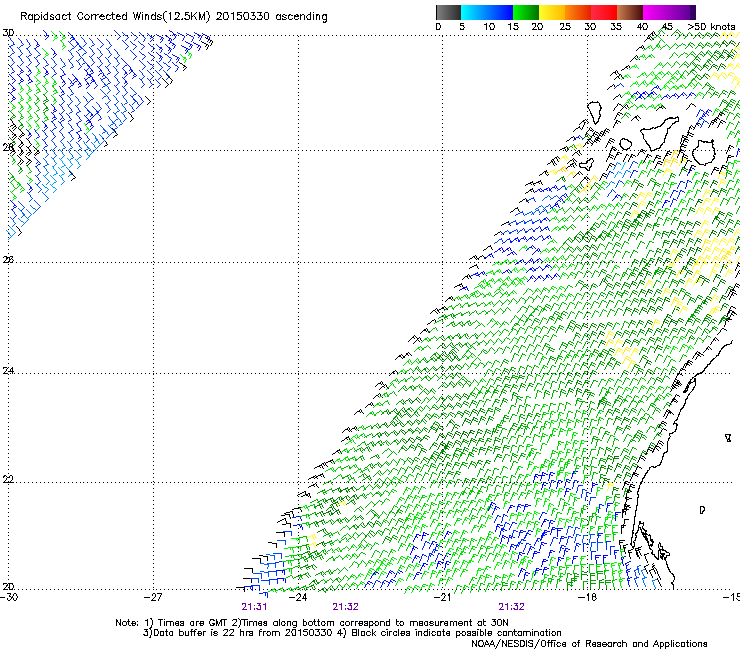Pick the brown 35-40 knots legend segment
740x650 pixels.
pyautogui.click(x=630, y=12)
